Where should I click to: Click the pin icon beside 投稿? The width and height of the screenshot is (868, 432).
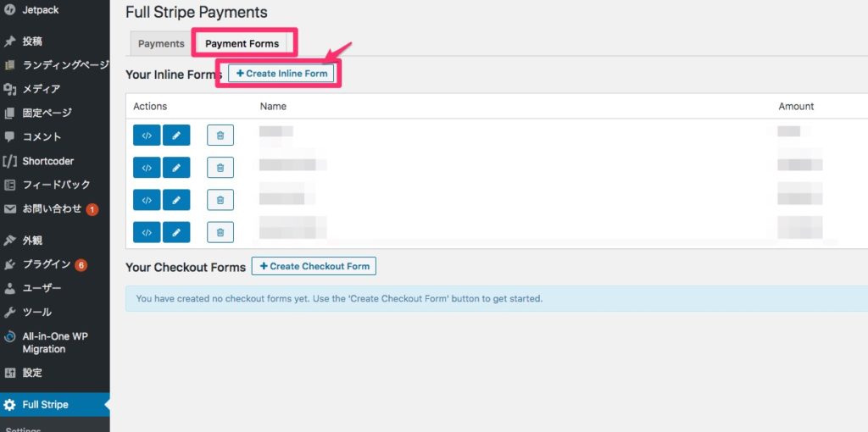(9, 42)
